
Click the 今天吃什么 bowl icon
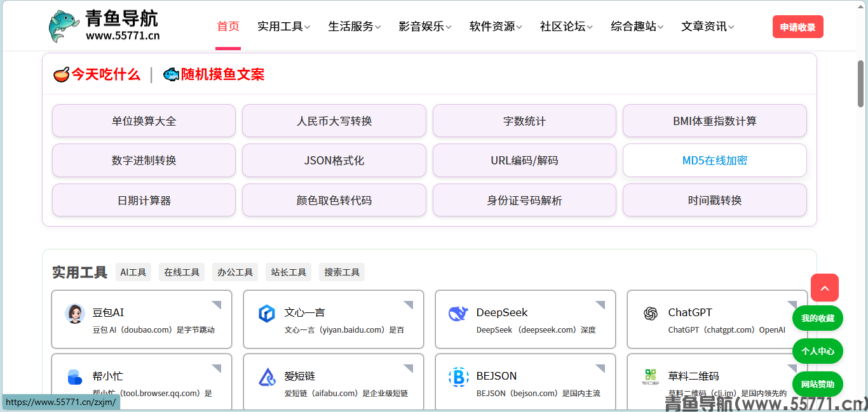(x=61, y=75)
